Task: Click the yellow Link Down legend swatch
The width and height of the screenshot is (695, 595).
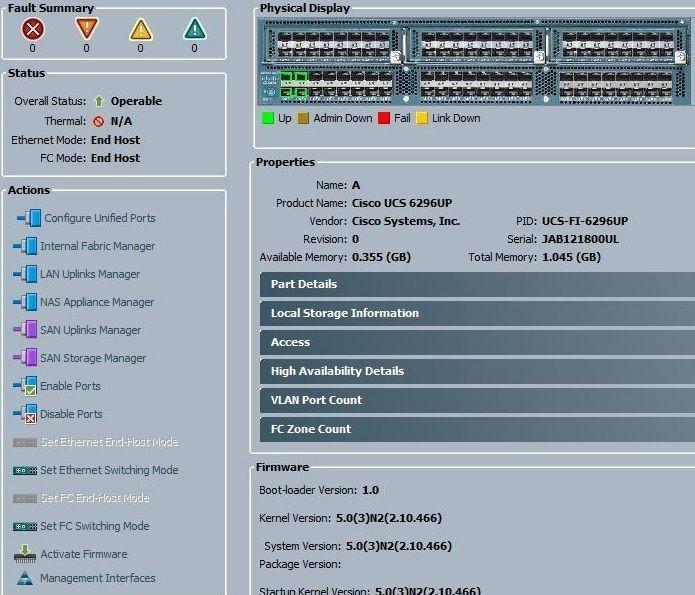Action: click(422, 118)
